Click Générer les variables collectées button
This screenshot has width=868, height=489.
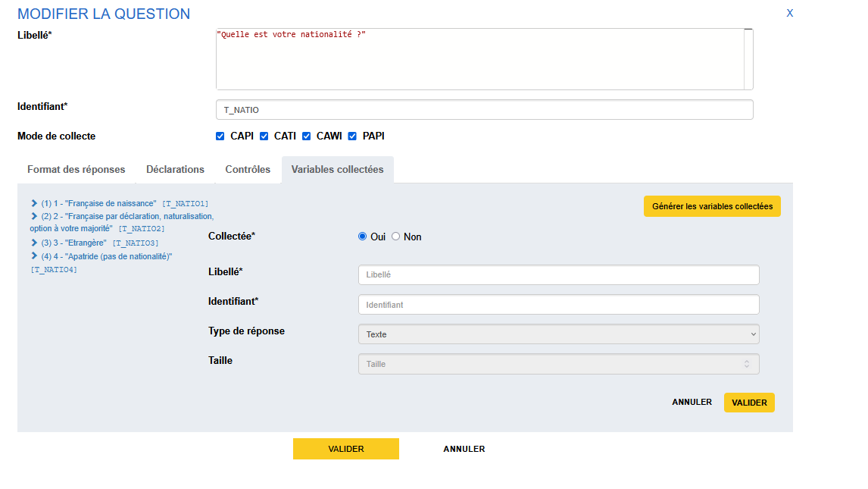tap(712, 206)
